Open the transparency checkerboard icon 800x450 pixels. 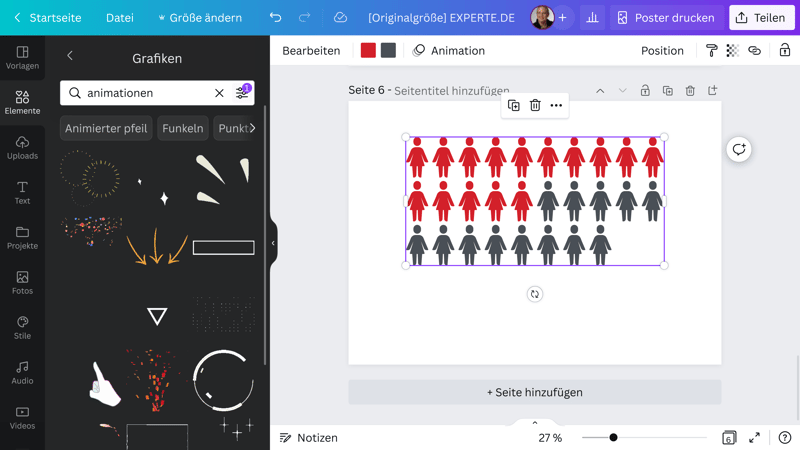tap(732, 51)
